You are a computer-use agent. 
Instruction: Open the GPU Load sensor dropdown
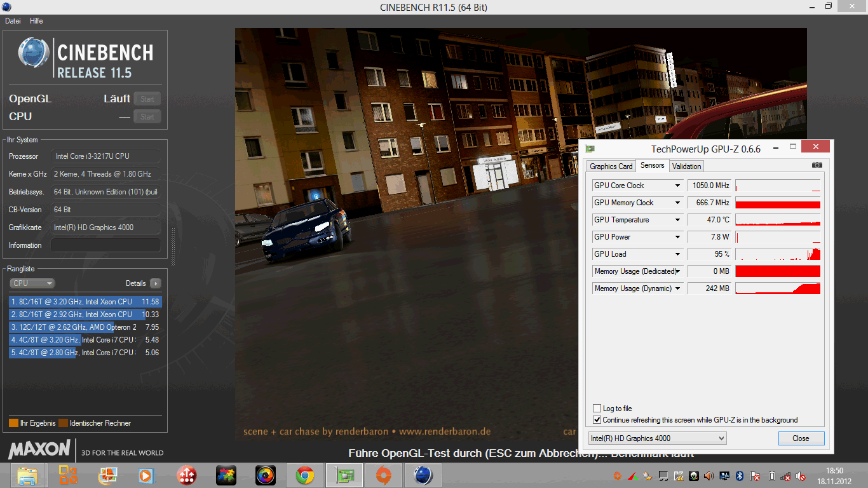click(x=678, y=254)
